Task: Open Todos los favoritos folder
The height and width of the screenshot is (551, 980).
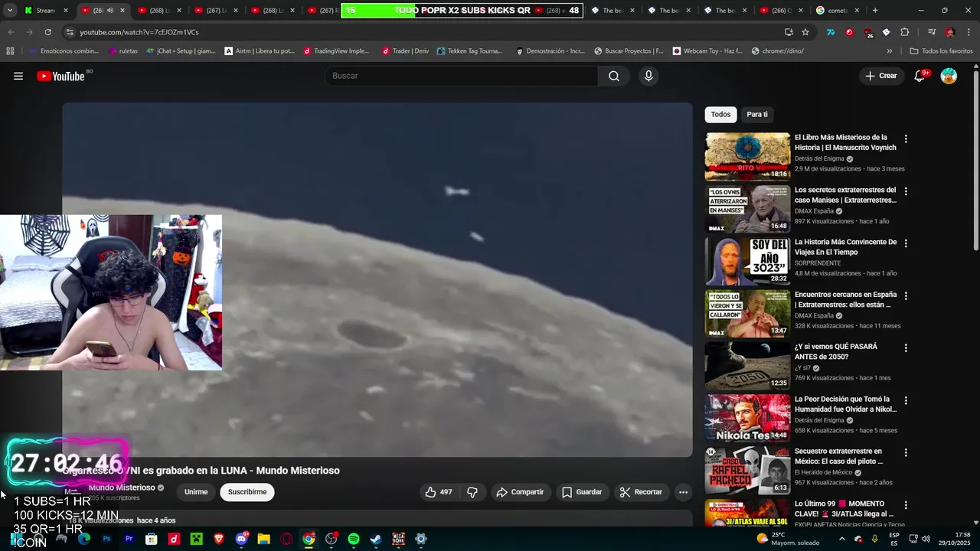Action: tap(941, 51)
